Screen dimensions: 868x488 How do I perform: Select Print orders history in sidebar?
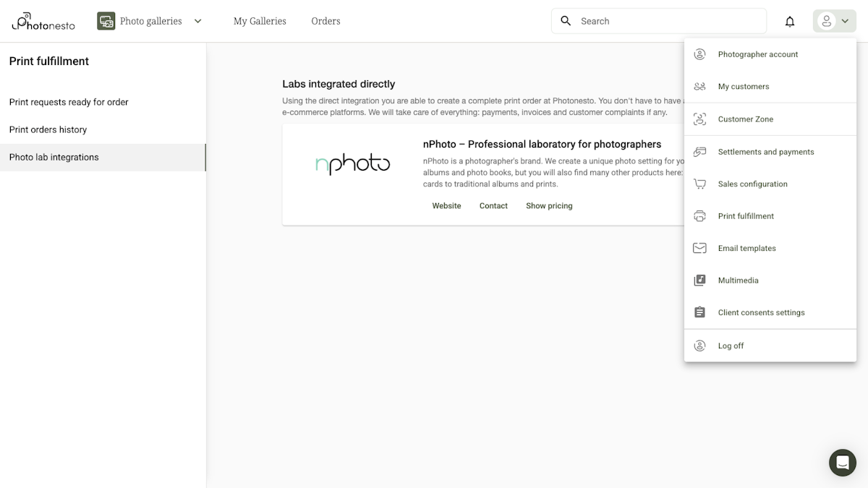(x=48, y=129)
